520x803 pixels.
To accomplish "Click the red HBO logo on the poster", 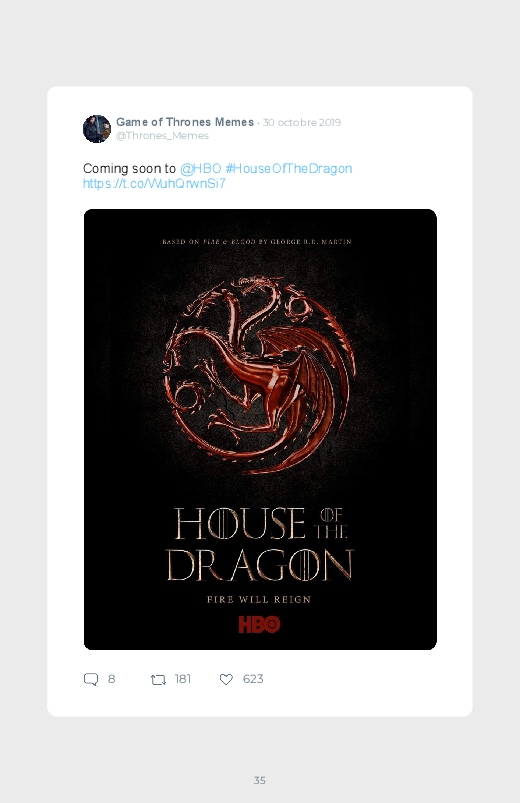I will click(259, 624).
